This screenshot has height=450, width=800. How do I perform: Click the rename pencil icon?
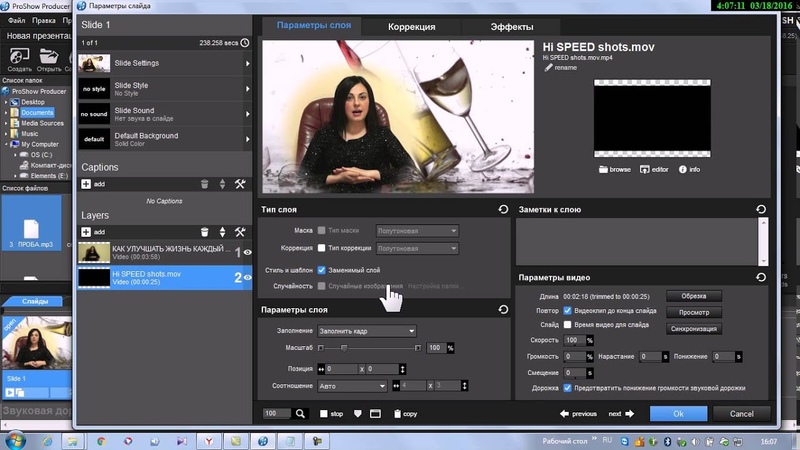pyautogui.click(x=548, y=67)
